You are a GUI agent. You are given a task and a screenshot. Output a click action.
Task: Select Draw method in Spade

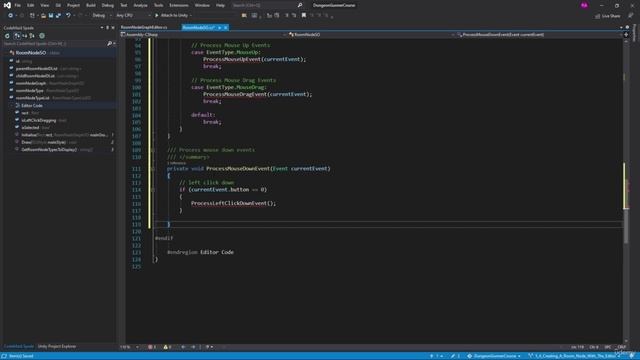pyautogui.click(x=45, y=142)
